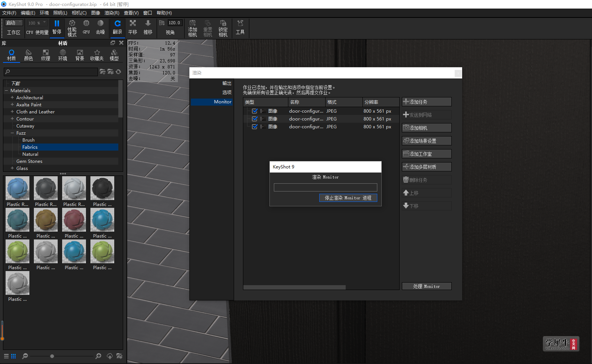Open the 帮助(H) menu
Viewport: 592px width, 364px height.
164,13
